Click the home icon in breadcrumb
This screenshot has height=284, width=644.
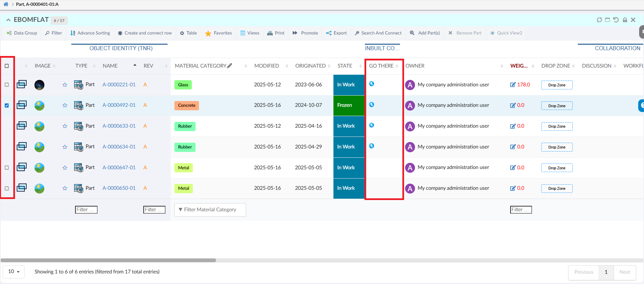(x=6, y=4)
